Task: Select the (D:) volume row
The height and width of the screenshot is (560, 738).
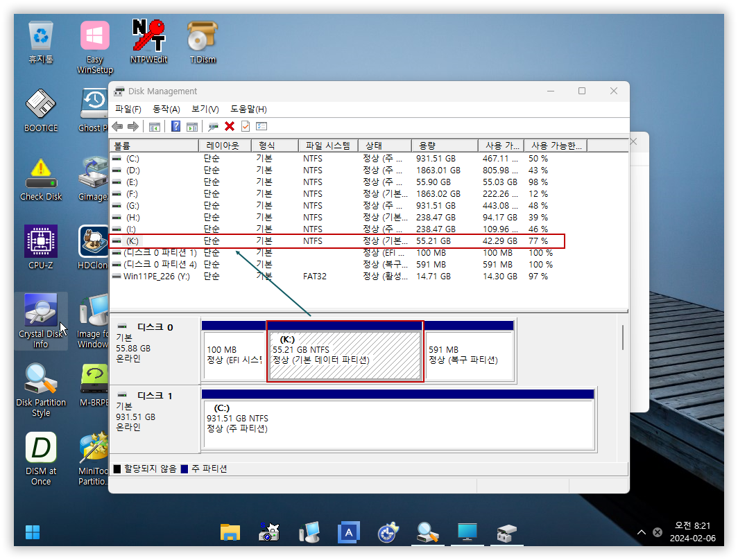Action: 337,170
